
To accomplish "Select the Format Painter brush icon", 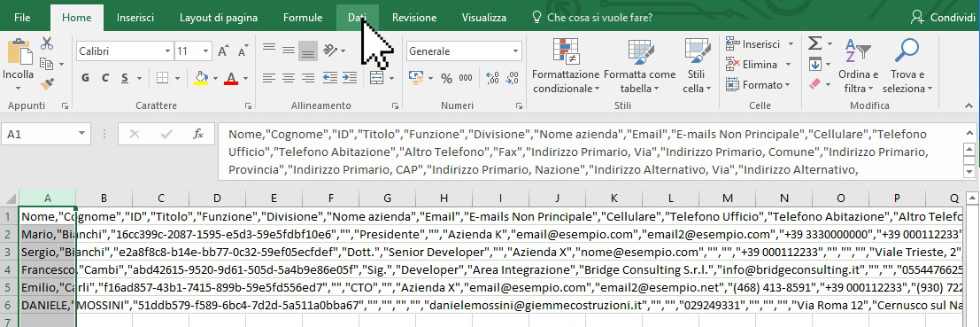I will tap(47, 83).
